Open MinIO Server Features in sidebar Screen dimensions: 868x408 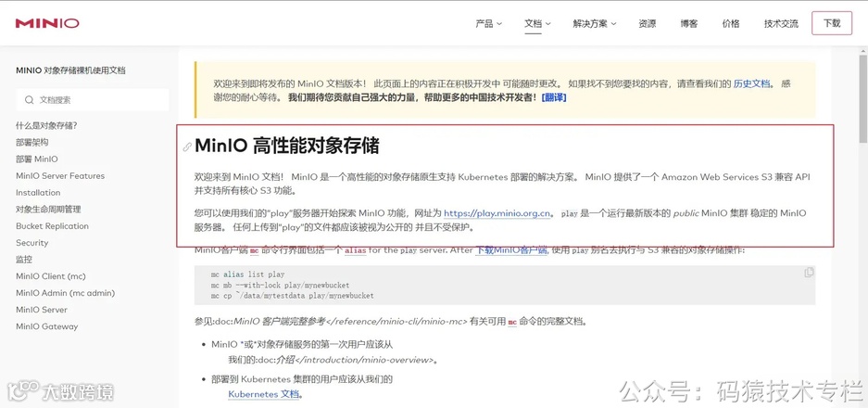click(60, 176)
